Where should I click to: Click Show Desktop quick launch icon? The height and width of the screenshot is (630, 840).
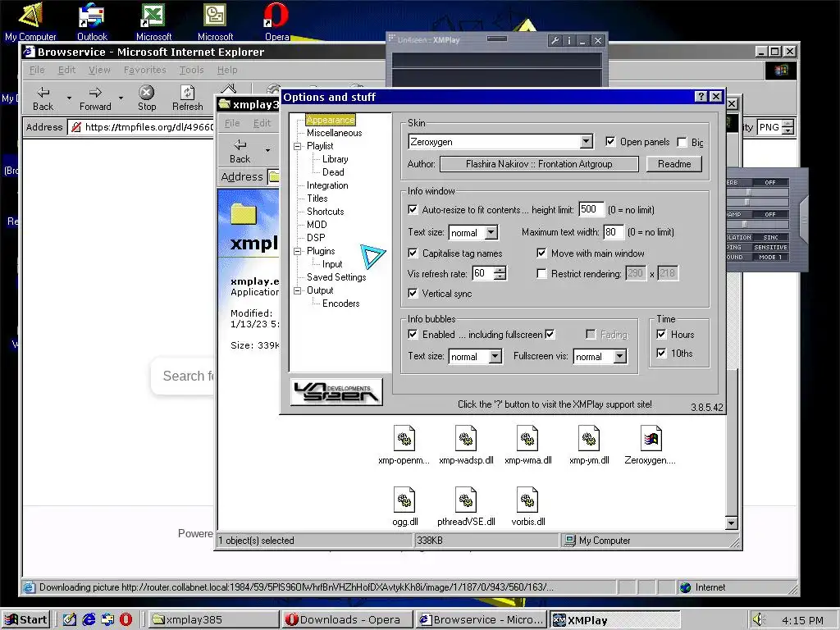pyautogui.click(x=69, y=619)
